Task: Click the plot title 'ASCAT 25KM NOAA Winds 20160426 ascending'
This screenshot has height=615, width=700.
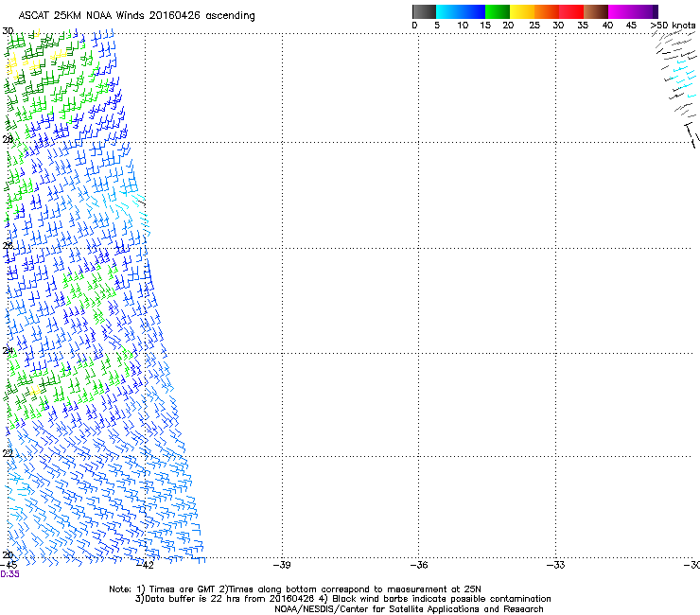Action: tap(136, 16)
